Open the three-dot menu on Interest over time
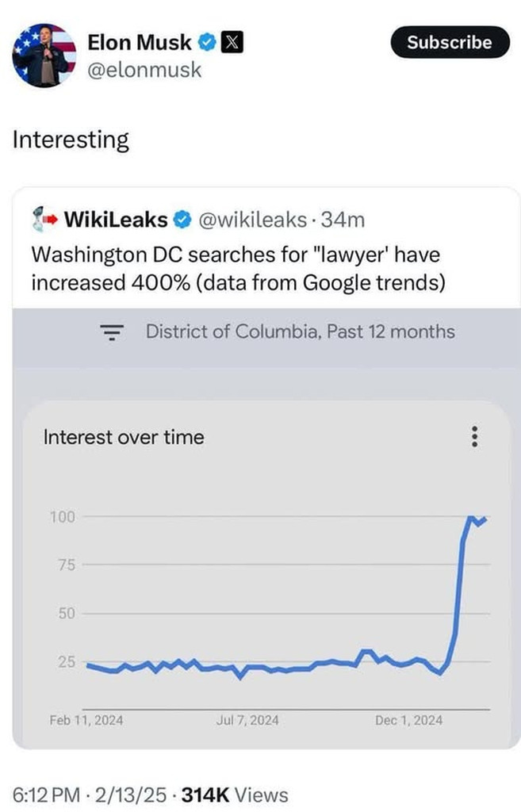This screenshot has width=521, height=812. click(474, 437)
